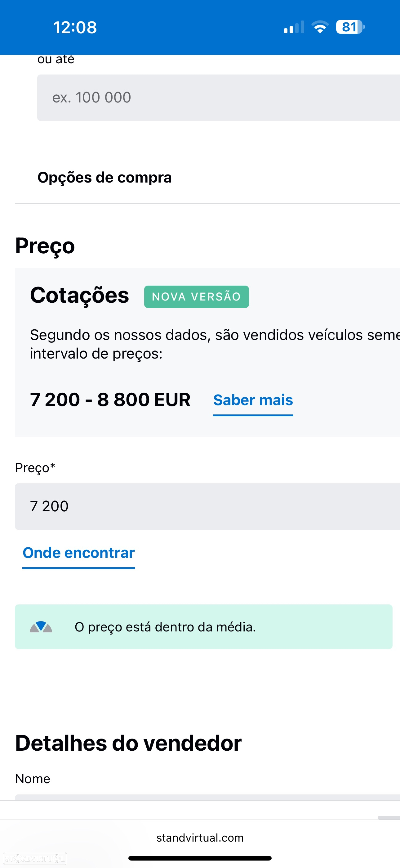This screenshot has height=868, width=400.
Task: Tap the 'O preço está dentro da média' banner
Action: click(x=203, y=627)
